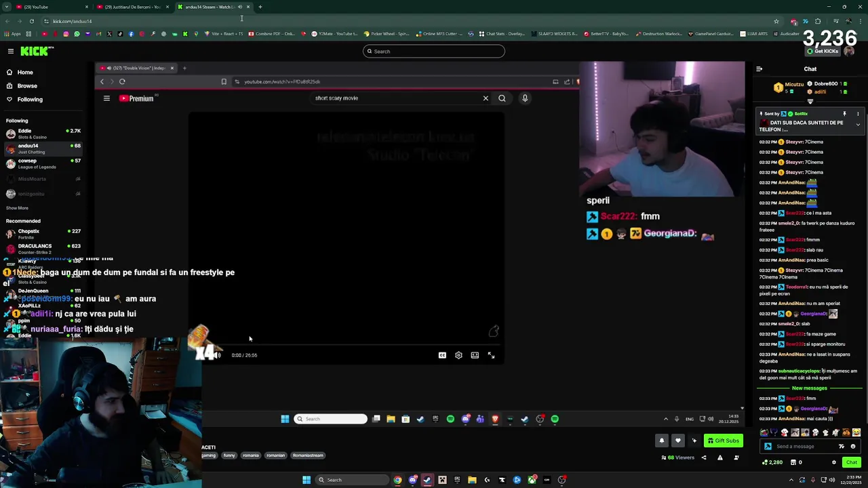Open pinned message three-dot menu

[x=858, y=114]
